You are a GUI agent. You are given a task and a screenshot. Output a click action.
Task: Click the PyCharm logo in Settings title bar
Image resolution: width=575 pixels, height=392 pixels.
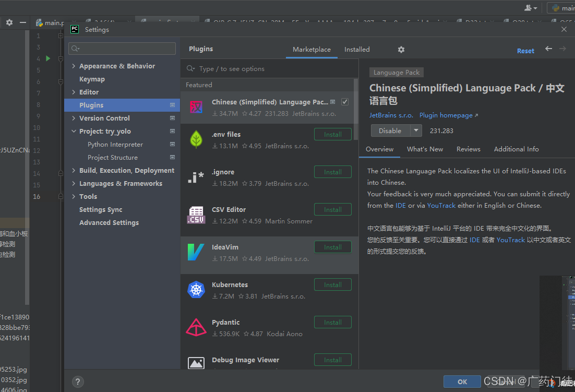(75, 29)
